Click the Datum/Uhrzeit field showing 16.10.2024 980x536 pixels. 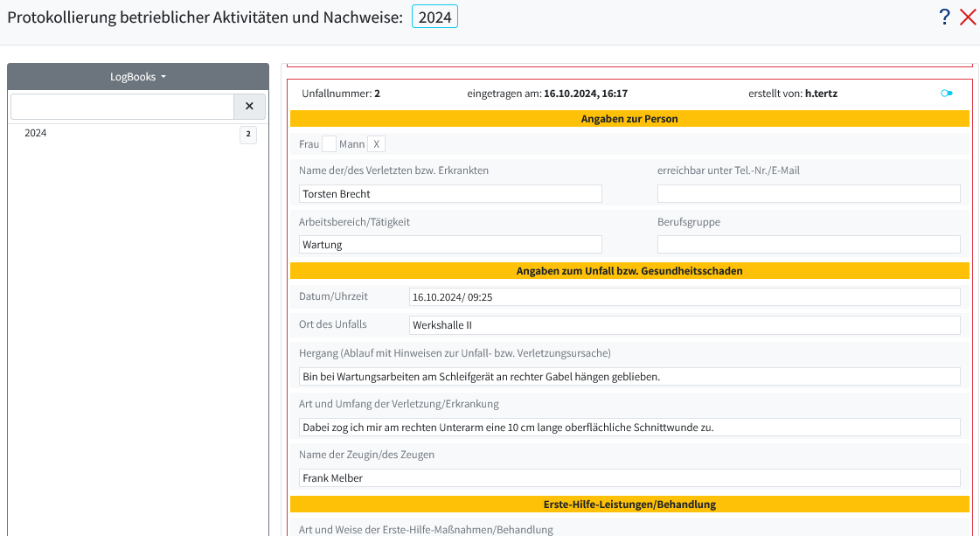(x=685, y=296)
